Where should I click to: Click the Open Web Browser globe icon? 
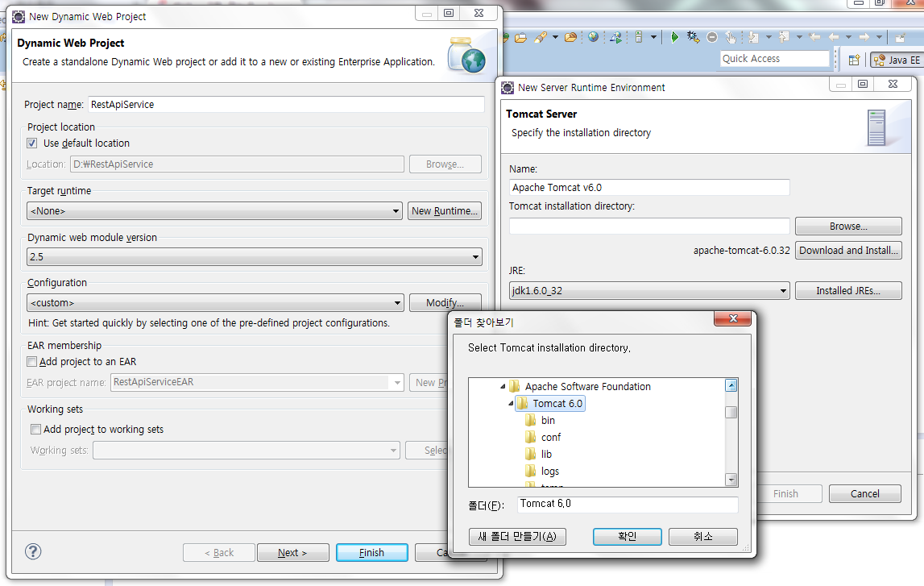pyautogui.click(x=594, y=37)
